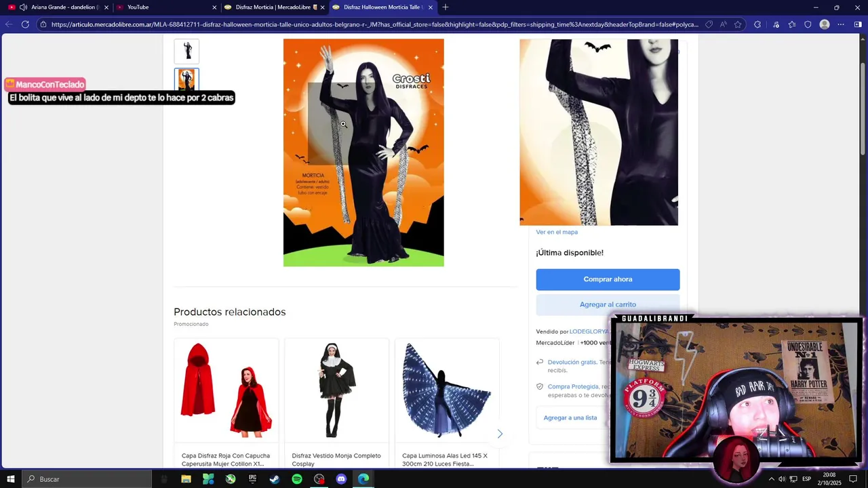This screenshot has height=488, width=868.
Task: Close the YouTube tab
Action: 214,7
